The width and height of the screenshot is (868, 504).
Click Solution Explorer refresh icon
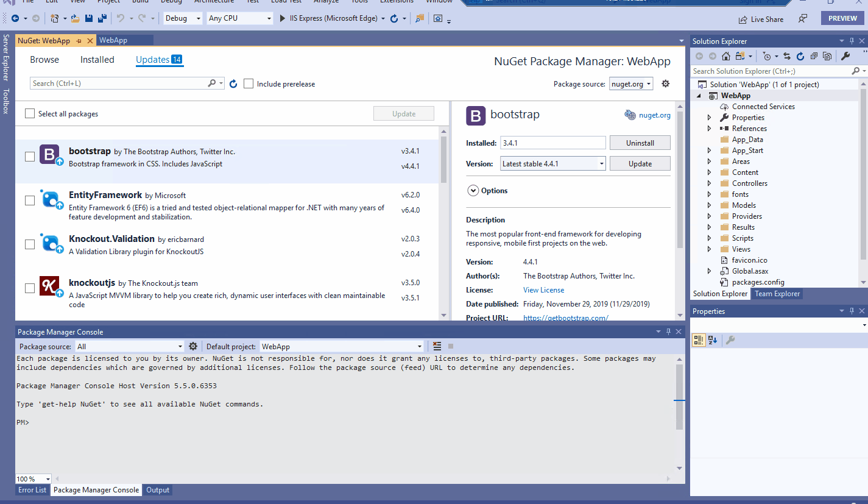(800, 56)
